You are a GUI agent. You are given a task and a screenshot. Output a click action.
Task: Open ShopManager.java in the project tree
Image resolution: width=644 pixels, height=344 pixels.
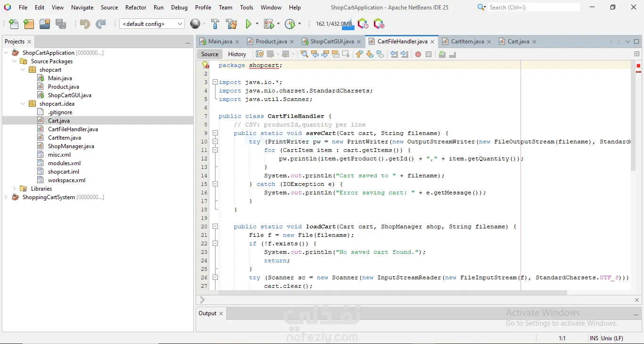click(x=71, y=146)
